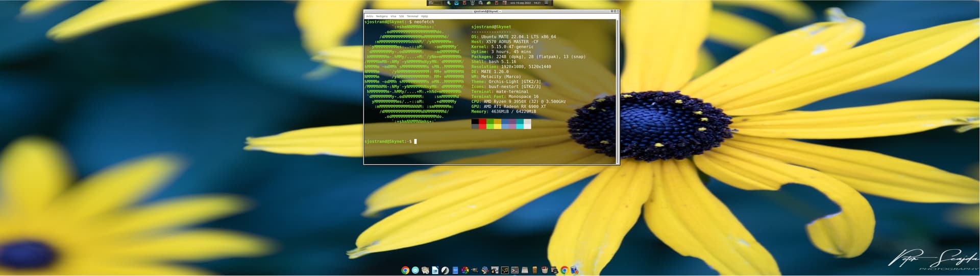This screenshot has width=980, height=276.
Task: Click the red color swatch in neofetch
Action: [x=482, y=124]
